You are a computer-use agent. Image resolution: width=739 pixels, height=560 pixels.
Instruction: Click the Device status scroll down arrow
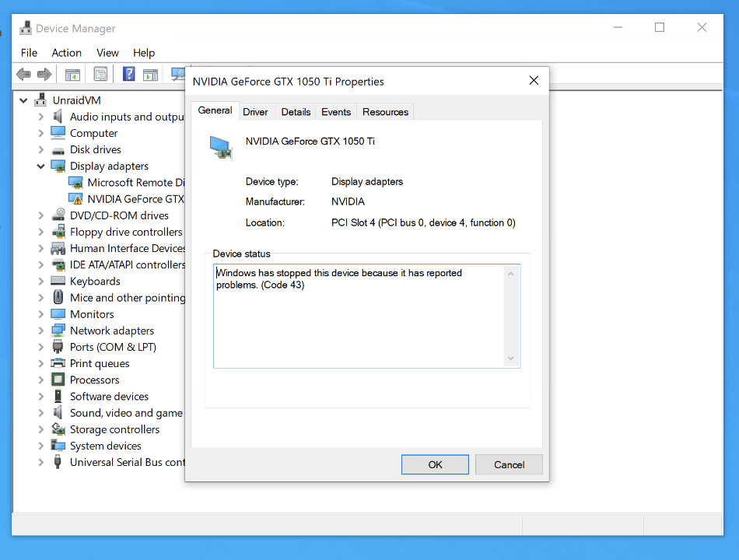(510, 359)
